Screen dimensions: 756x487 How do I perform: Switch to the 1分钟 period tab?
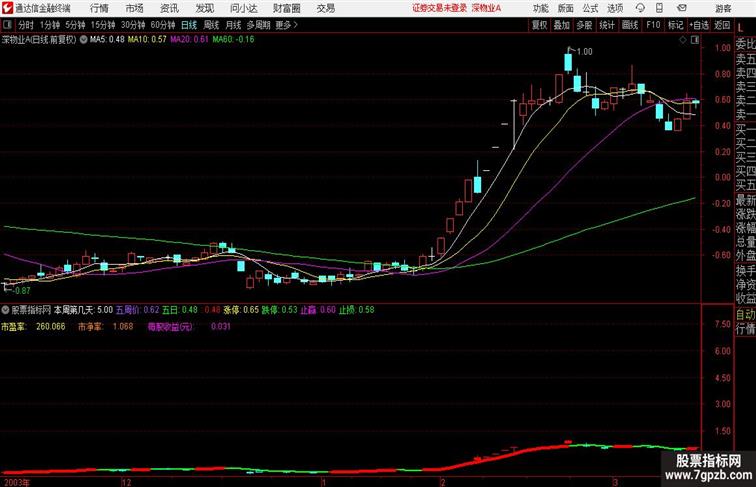(x=50, y=25)
